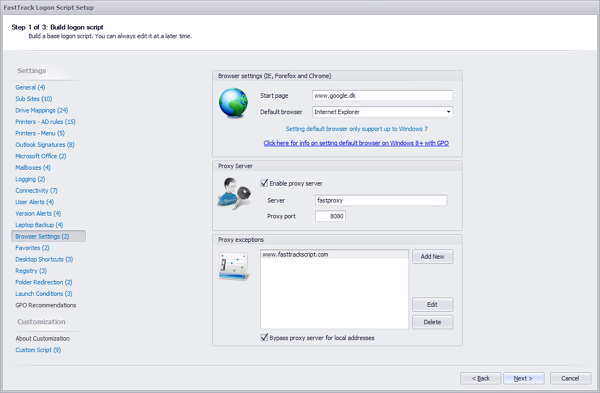Select www.fasttrackscript.com in the exceptions list
The width and height of the screenshot is (600, 393).
pyautogui.click(x=334, y=254)
